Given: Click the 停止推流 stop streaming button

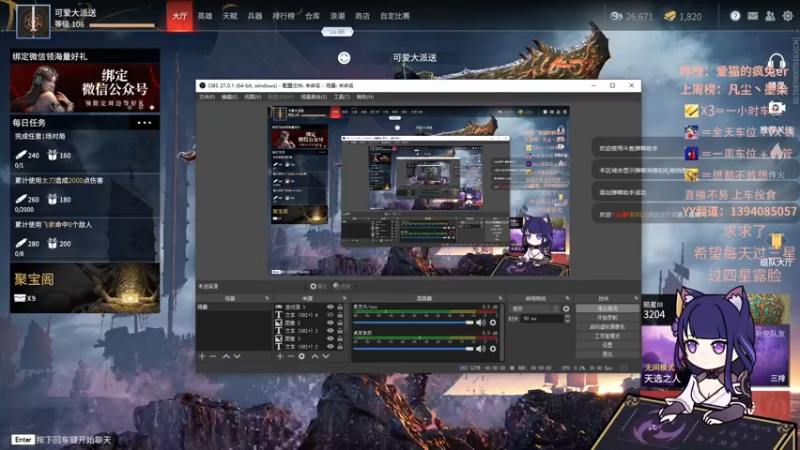Looking at the screenshot, I should tap(607, 309).
